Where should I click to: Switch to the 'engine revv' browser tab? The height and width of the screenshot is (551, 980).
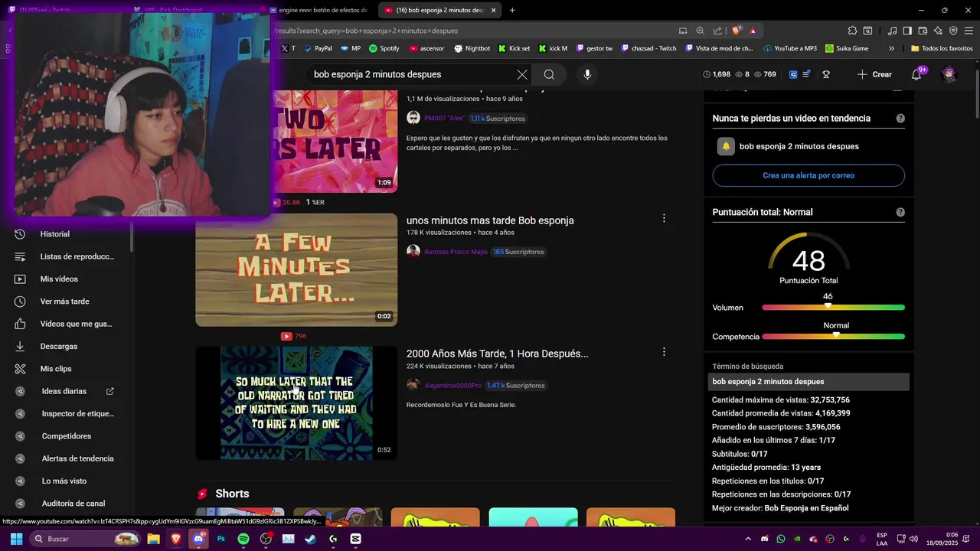318,10
